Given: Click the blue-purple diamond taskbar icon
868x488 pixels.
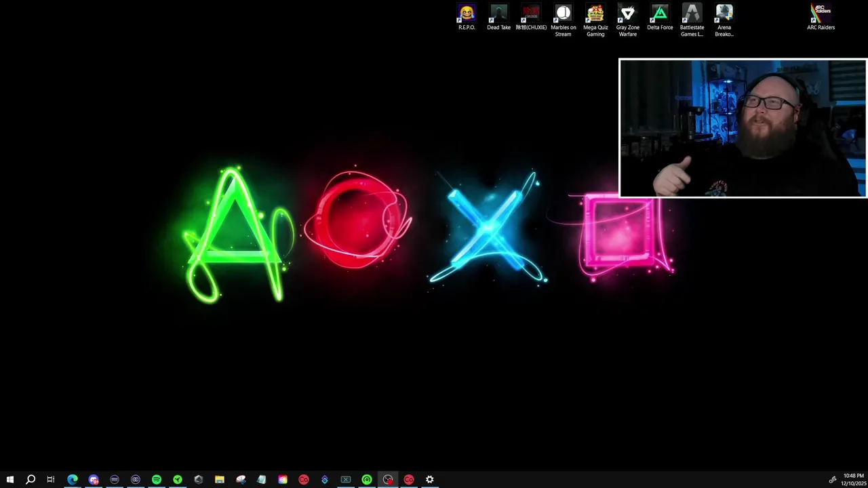Looking at the screenshot, I should click(x=325, y=479).
